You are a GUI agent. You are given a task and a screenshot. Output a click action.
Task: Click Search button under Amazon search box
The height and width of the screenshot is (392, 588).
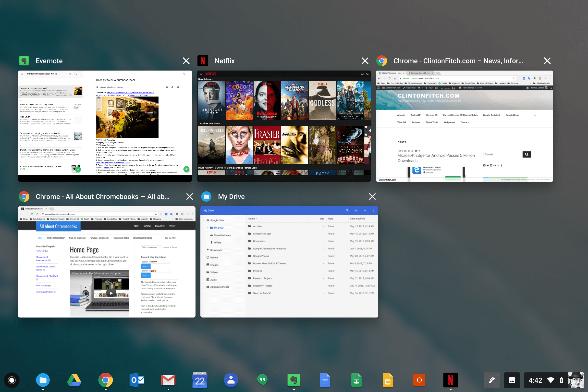click(146, 267)
